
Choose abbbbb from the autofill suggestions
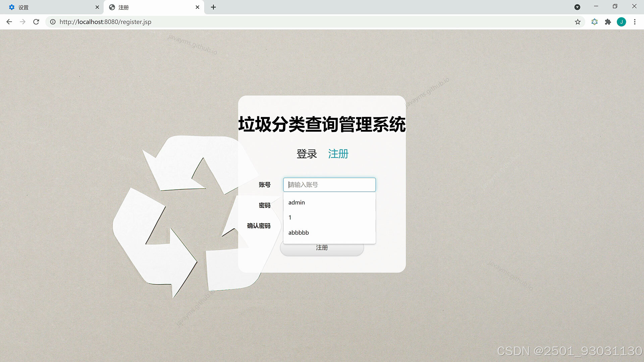pyautogui.click(x=329, y=233)
